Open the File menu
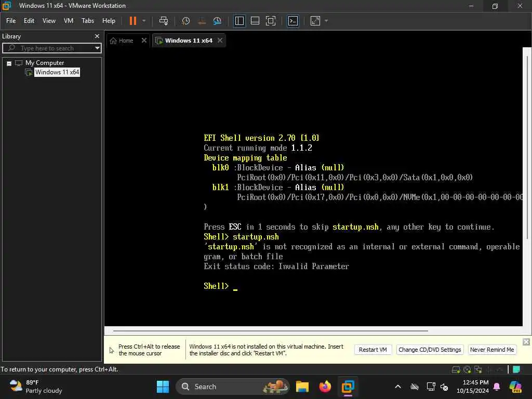 click(x=11, y=21)
